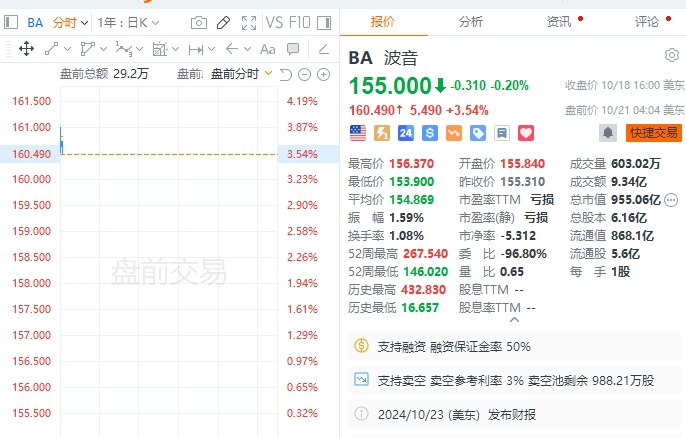Viewport: 686px width, 437px height.
Task: Toggle the price alert bell
Action: click(608, 133)
